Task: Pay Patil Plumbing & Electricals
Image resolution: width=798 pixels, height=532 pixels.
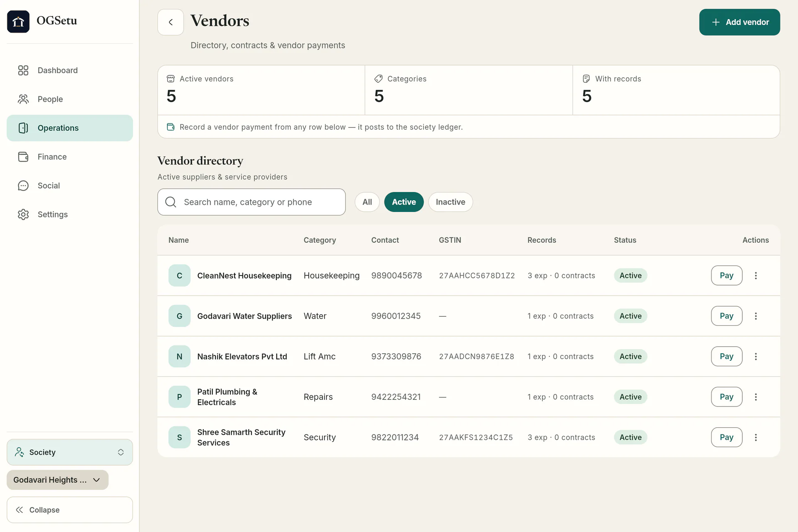Action: (727, 397)
